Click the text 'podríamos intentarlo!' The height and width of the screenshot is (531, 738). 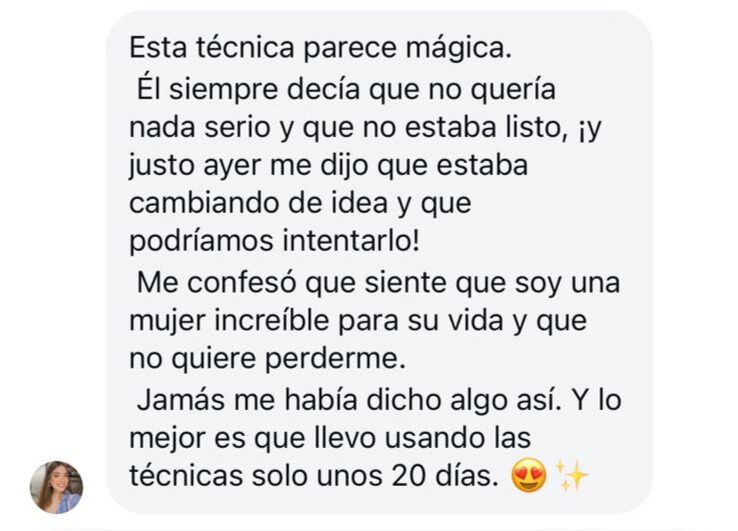pos(274,241)
